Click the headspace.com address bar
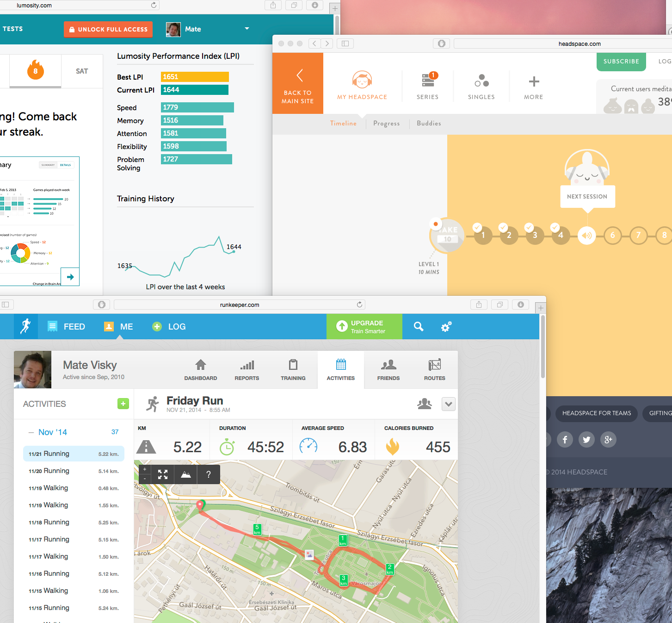This screenshot has height=623, width=672. 563,44
